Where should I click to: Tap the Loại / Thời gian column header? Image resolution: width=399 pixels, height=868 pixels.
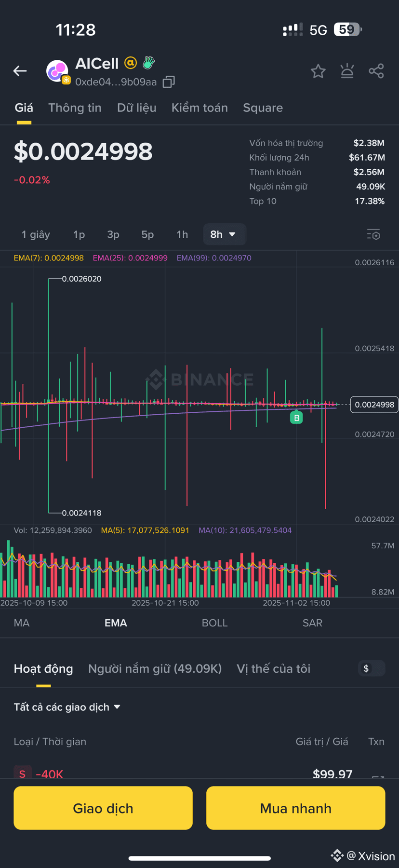[50, 742]
